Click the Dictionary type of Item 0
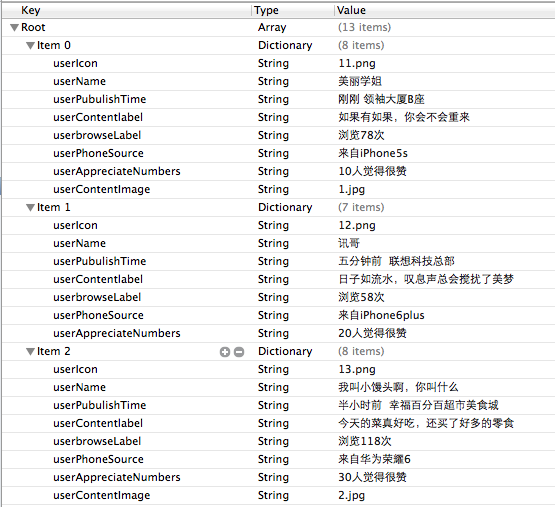The height and width of the screenshot is (507, 555). coord(285,45)
